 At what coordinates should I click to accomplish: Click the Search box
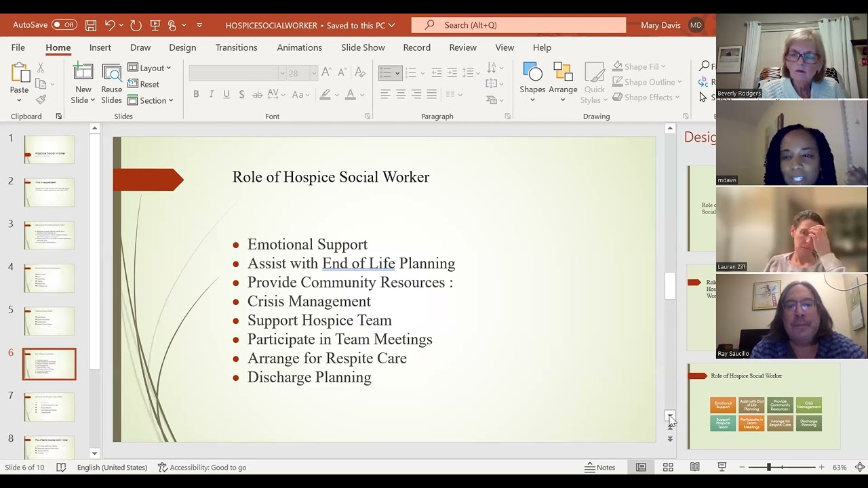(x=519, y=25)
